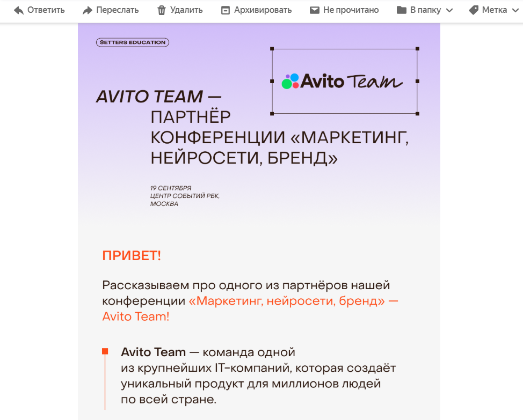
Task: Expand the В папку dropdown chevron
Action: tap(449, 10)
